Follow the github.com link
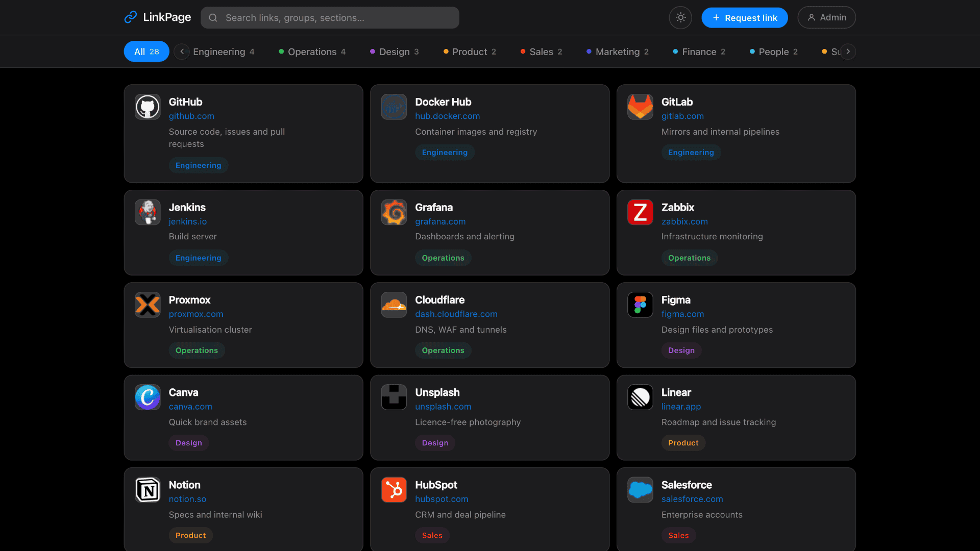 click(191, 116)
